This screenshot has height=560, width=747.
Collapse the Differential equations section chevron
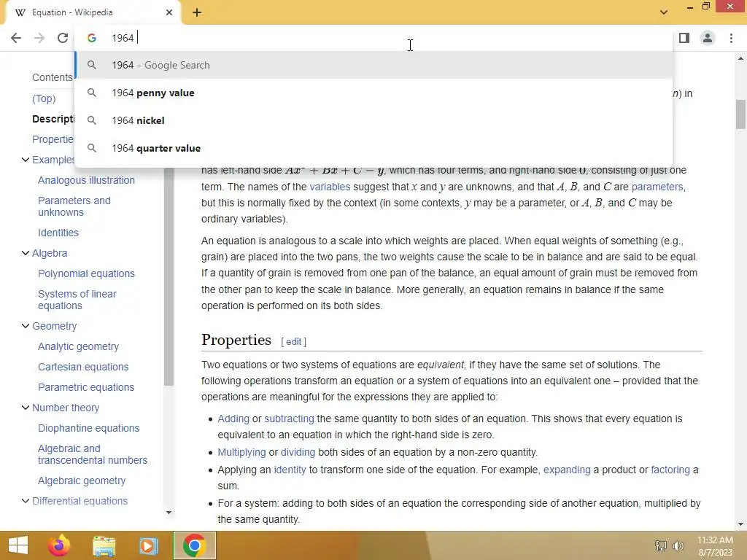26,501
